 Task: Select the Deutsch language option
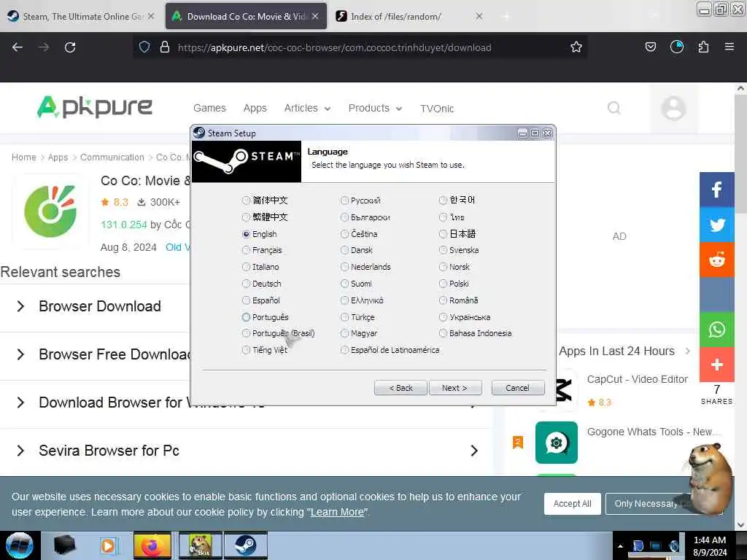click(262, 284)
